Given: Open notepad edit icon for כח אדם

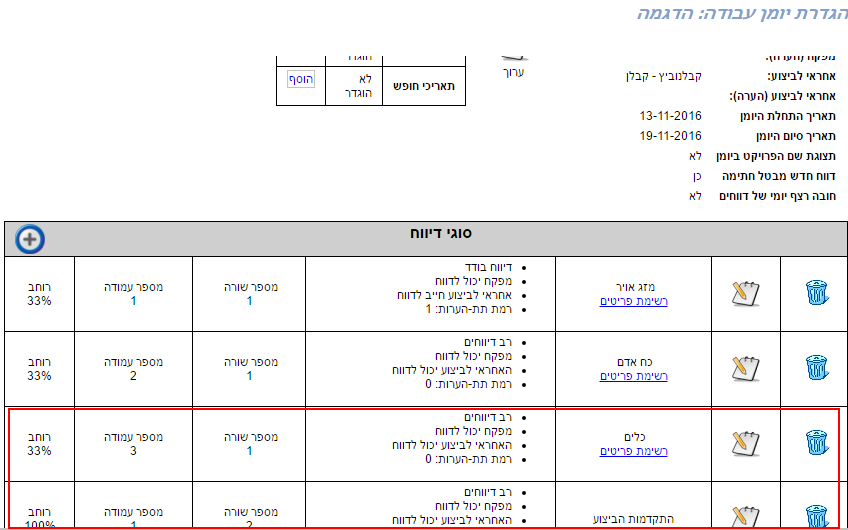Looking at the screenshot, I should pyautogui.click(x=745, y=367).
